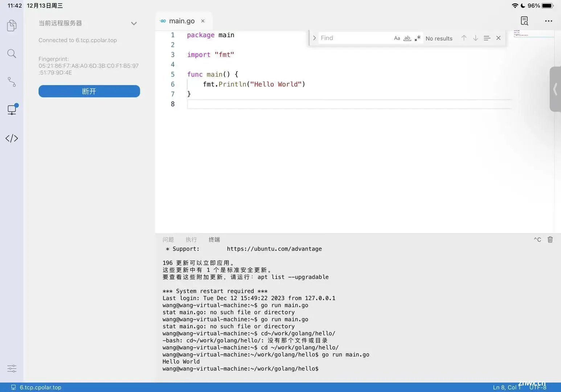Open the settings sliders icon
561x392 pixels.
(x=12, y=369)
